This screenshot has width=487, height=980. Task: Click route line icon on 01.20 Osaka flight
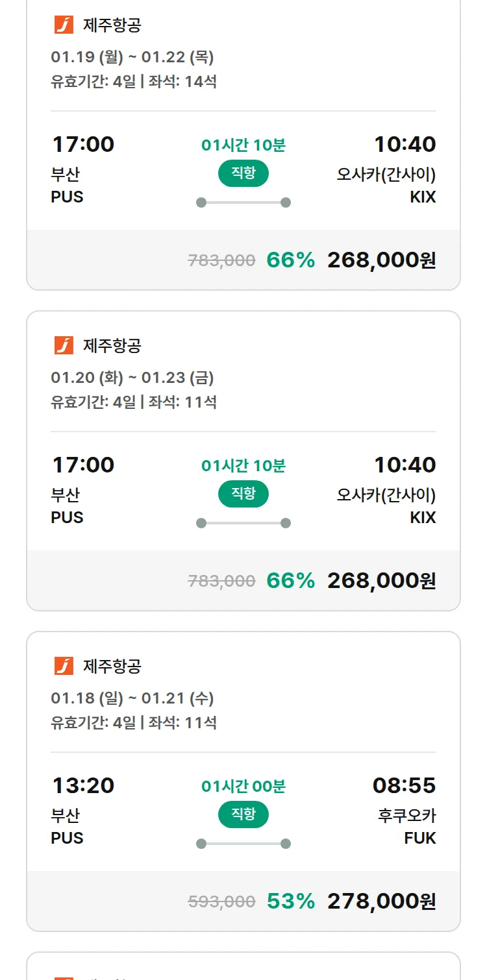[x=243, y=523]
